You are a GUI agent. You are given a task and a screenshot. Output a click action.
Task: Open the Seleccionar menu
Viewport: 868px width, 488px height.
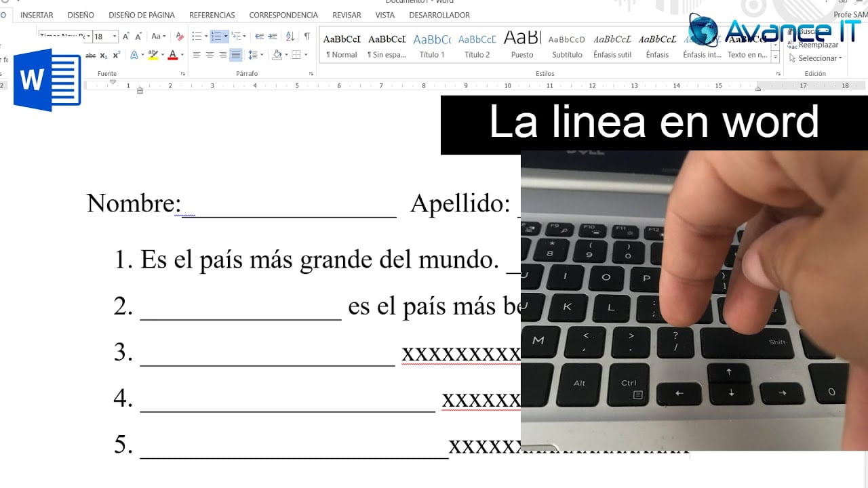(x=816, y=58)
